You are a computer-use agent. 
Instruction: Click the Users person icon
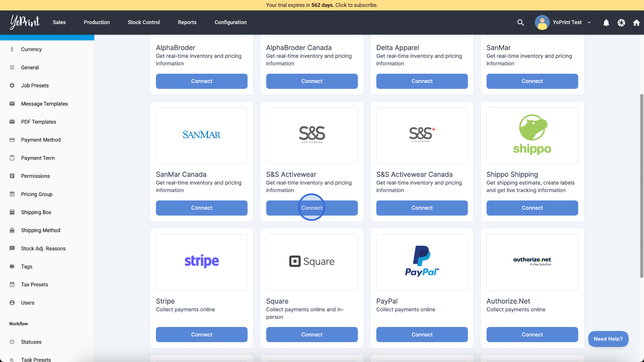coord(12,303)
